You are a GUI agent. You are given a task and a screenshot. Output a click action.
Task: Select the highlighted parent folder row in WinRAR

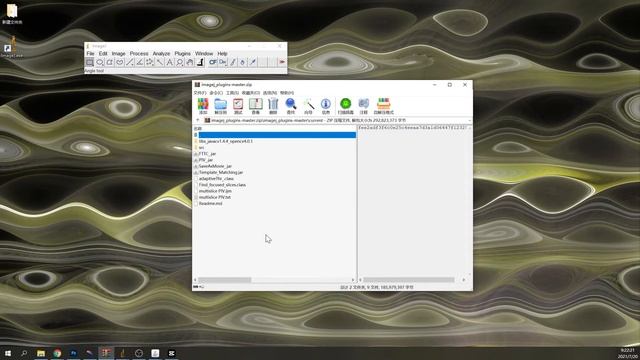pyautogui.click(x=274, y=135)
